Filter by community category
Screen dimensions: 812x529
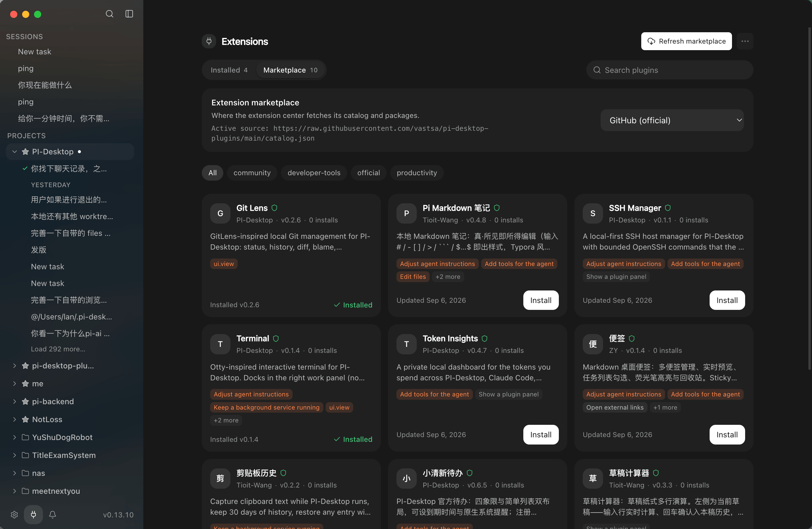coord(252,173)
